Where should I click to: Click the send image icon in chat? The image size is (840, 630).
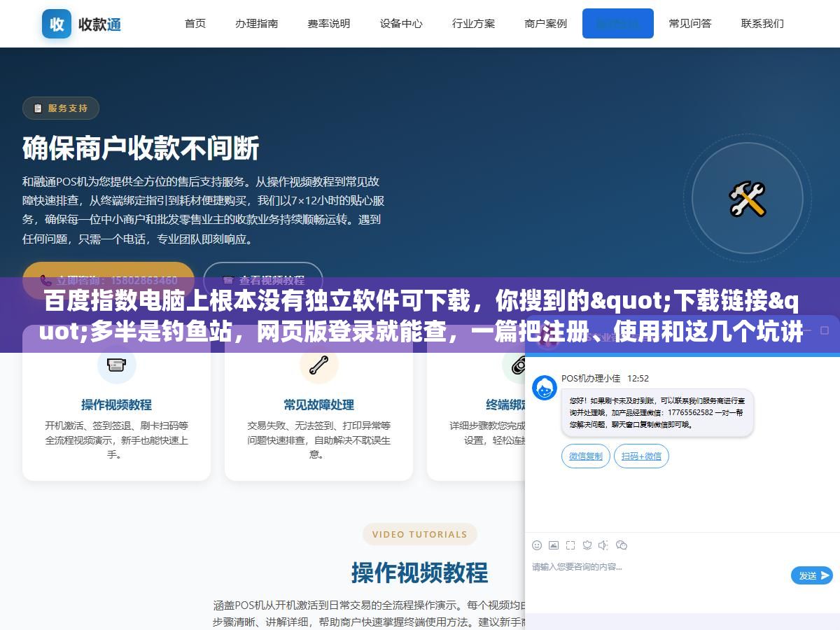pos(554,545)
